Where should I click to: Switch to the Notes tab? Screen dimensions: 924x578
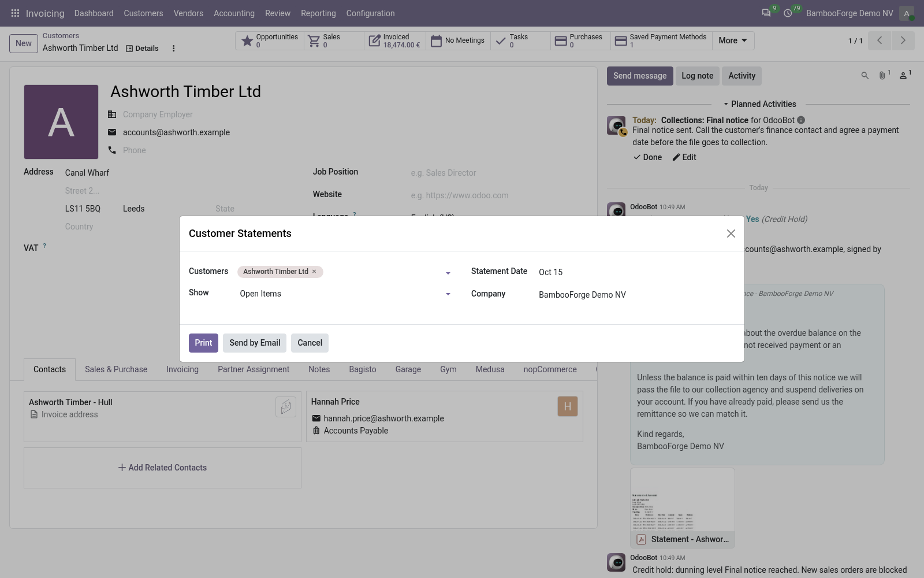point(319,369)
